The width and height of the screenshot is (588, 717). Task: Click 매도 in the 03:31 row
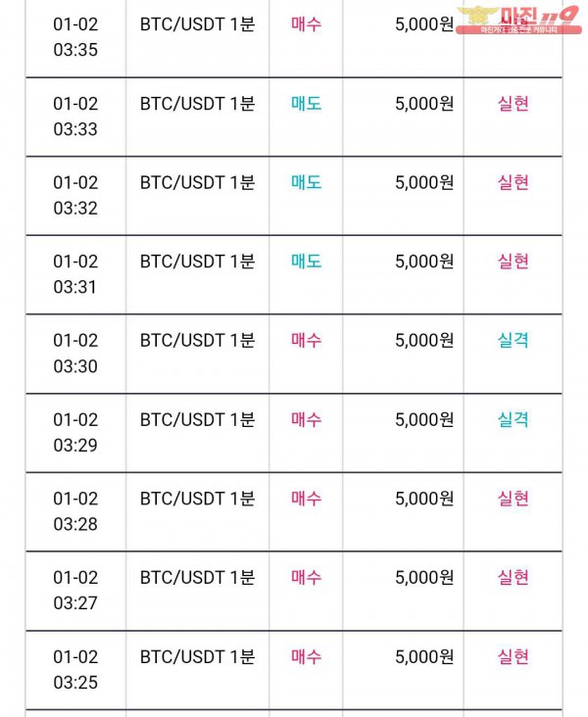pos(306,262)
